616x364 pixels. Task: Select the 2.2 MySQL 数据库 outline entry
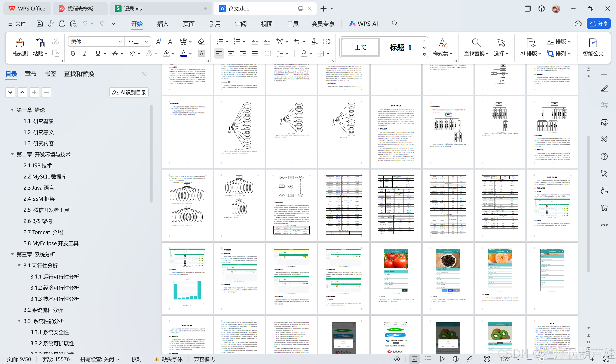click(x=45, y=176)
